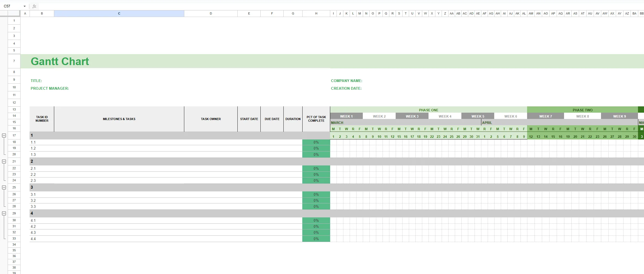The width and height of the screenshot is (644, 274).
Task: Click the WEEK 3 header cell
Action: 412,116
